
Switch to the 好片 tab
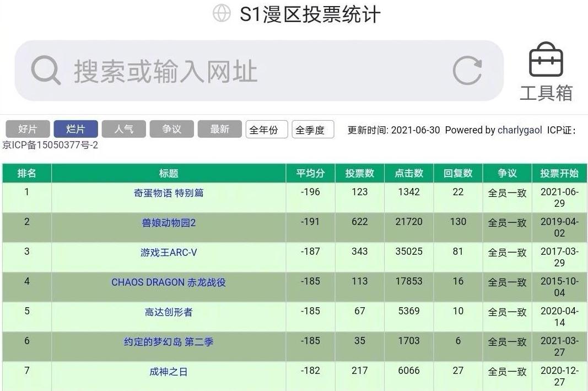(x=28, y=129)
